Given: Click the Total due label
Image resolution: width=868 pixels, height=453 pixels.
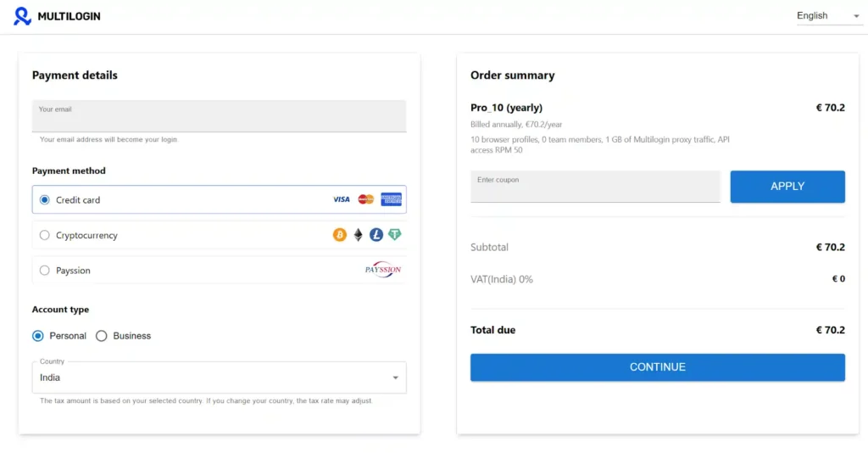Looking at the screenshot, I should [492, 330].
